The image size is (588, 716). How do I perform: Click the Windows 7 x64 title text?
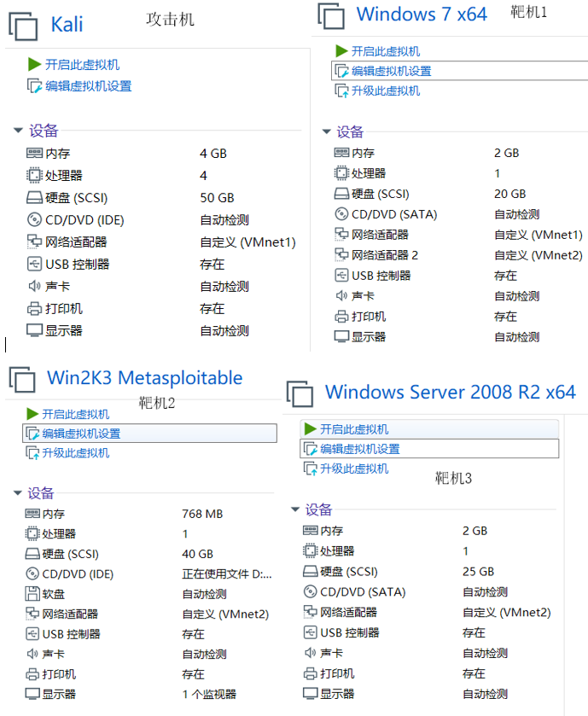422,15
